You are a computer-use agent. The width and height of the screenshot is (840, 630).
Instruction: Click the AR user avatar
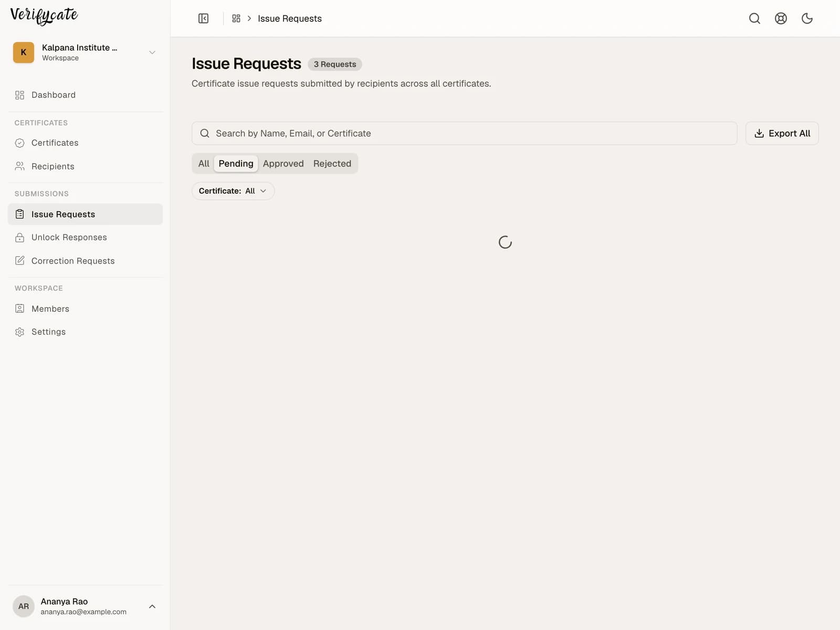pos(24,606)
